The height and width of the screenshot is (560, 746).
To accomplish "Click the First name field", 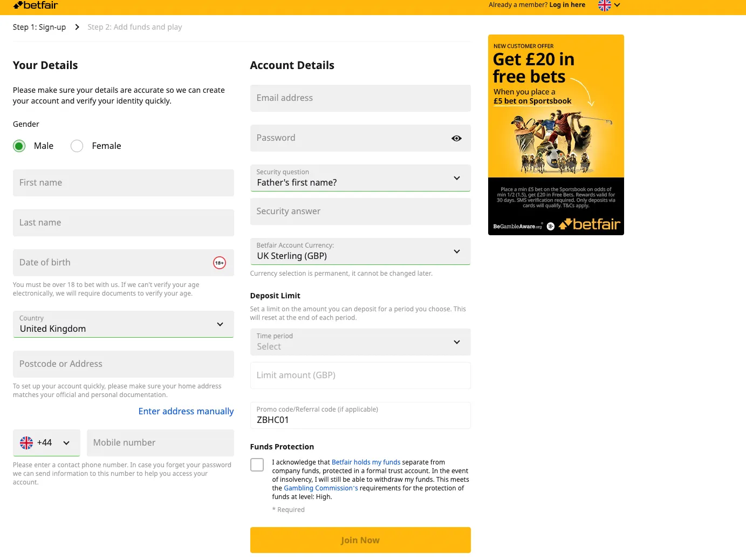I will click(x=124, y=183).
